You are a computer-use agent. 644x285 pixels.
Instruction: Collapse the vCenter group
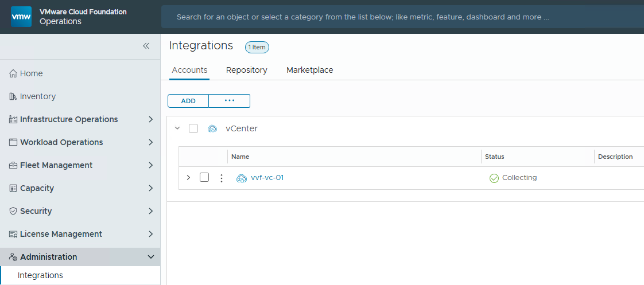[177, 128]
